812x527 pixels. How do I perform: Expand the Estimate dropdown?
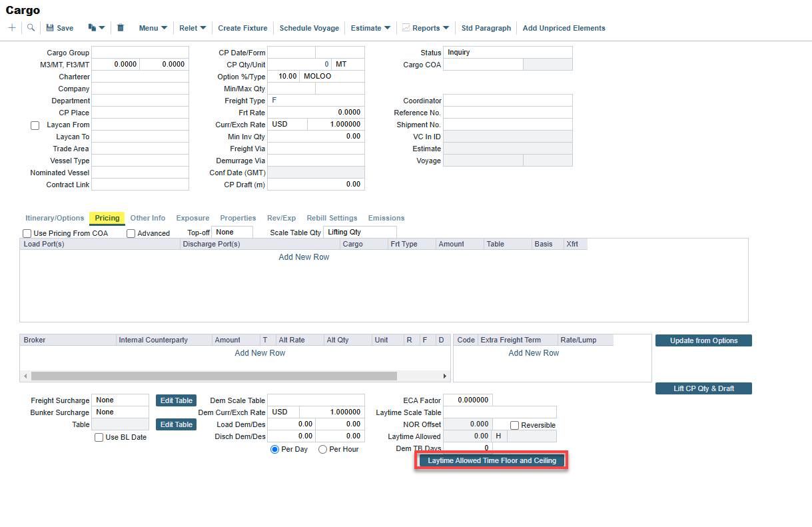[370, 28]
